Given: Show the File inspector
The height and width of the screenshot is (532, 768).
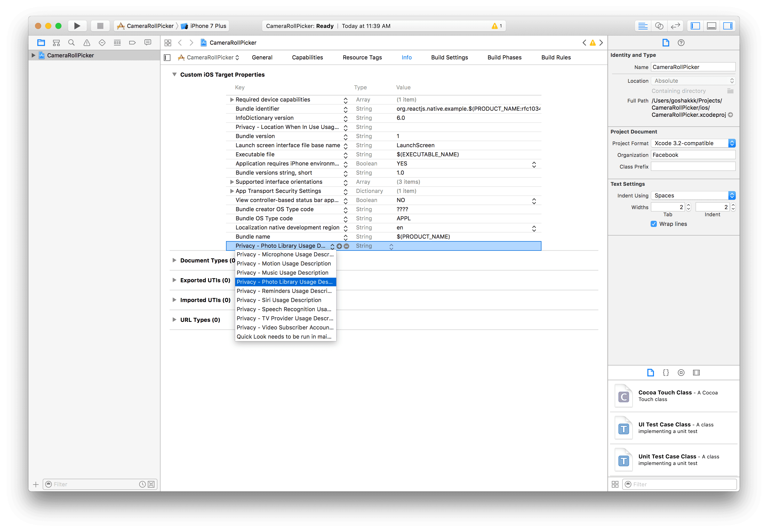Looking at the screenshot, I should (666, 43).
